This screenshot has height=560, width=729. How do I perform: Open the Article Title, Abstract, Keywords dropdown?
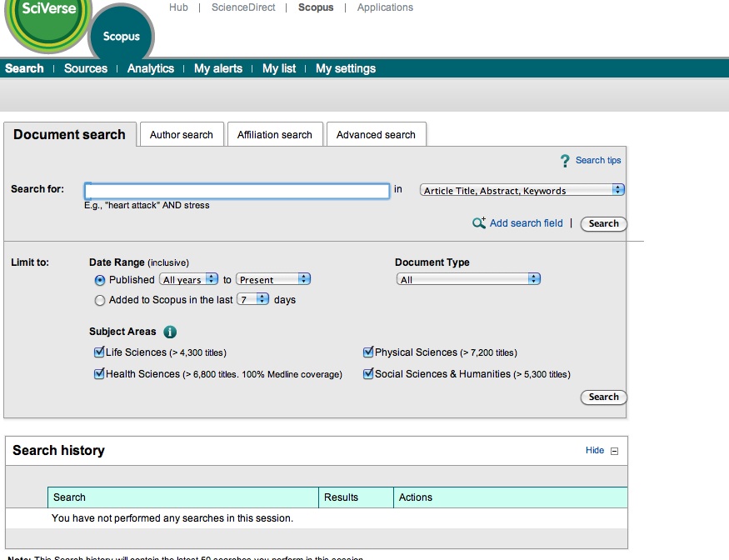(x=522, y=190)
